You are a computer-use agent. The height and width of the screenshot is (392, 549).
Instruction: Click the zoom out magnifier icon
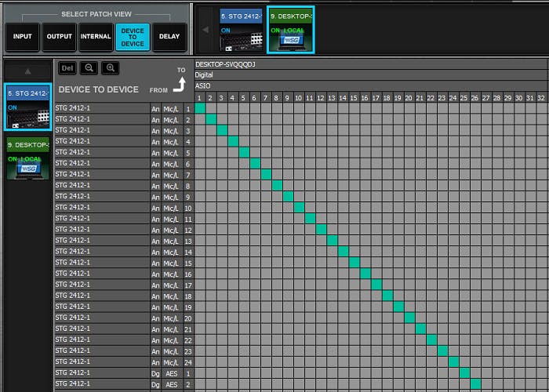pos(89,68)
